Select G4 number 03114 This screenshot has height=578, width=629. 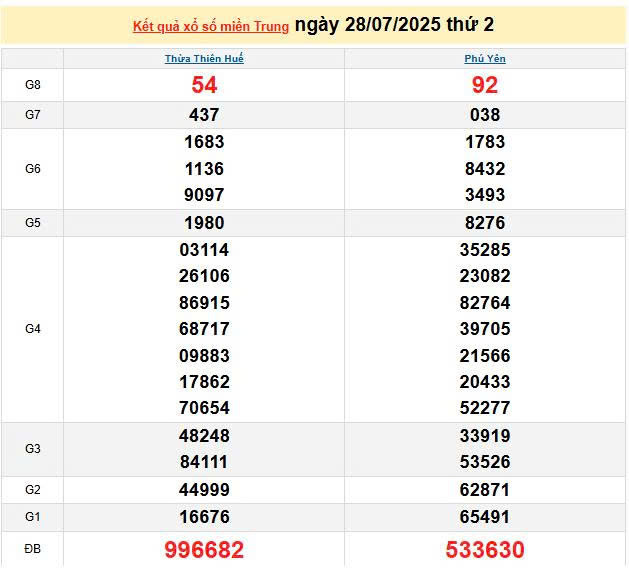(x=204, y=250)
